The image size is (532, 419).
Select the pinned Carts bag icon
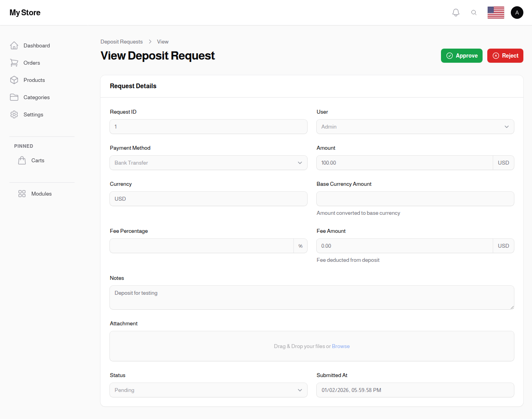point(22,160)
